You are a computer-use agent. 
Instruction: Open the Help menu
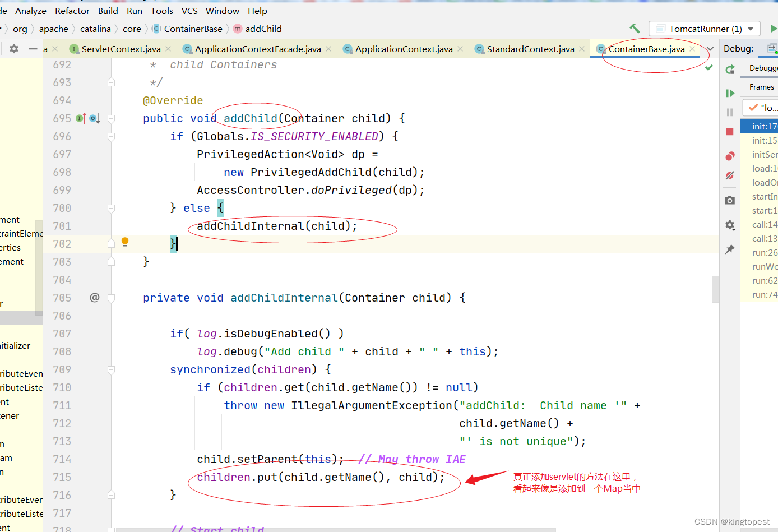click(257, 11)
